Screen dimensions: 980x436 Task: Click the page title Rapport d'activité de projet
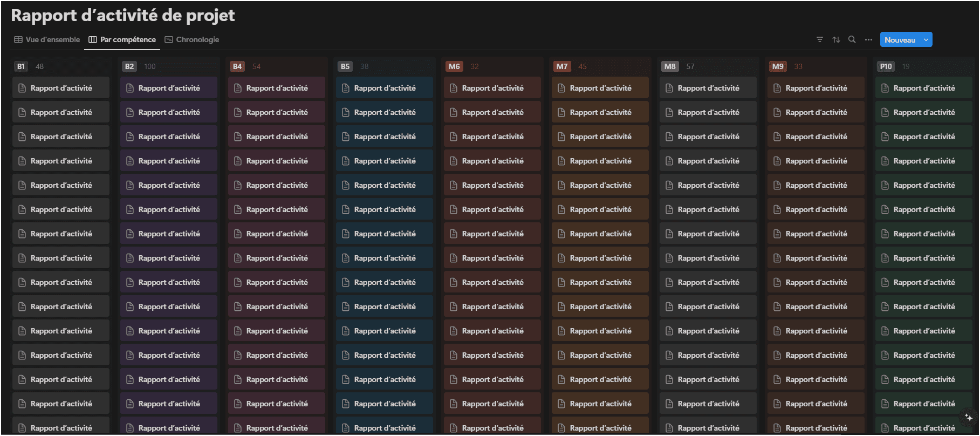click(x=123, y=15)
